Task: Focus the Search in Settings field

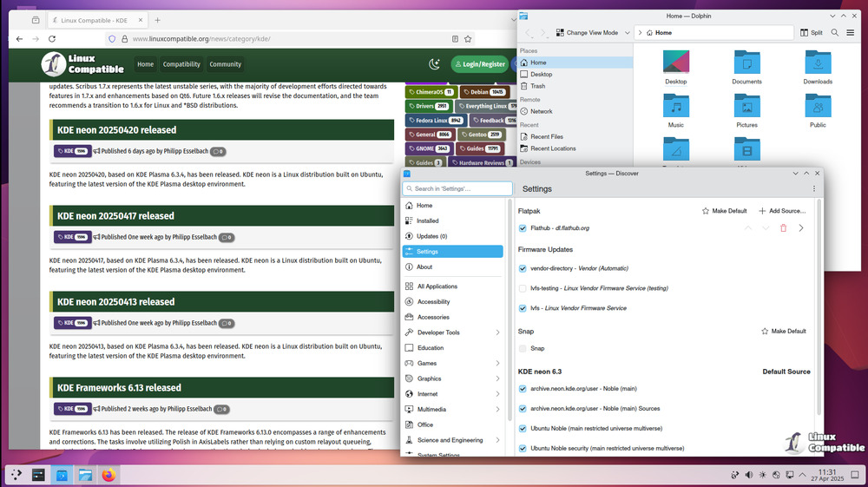Action: pyautogui.click(x=457, y=188)
